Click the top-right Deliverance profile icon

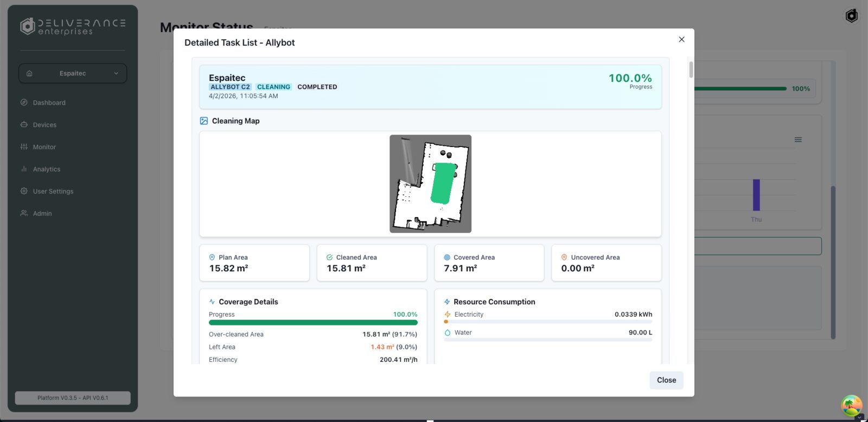point(852,16)
